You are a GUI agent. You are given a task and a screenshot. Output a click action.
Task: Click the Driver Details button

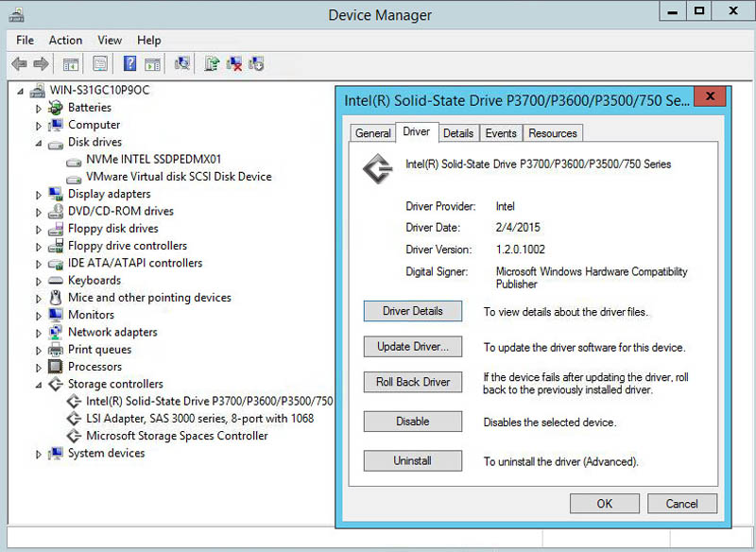click(x=412, y=311)
